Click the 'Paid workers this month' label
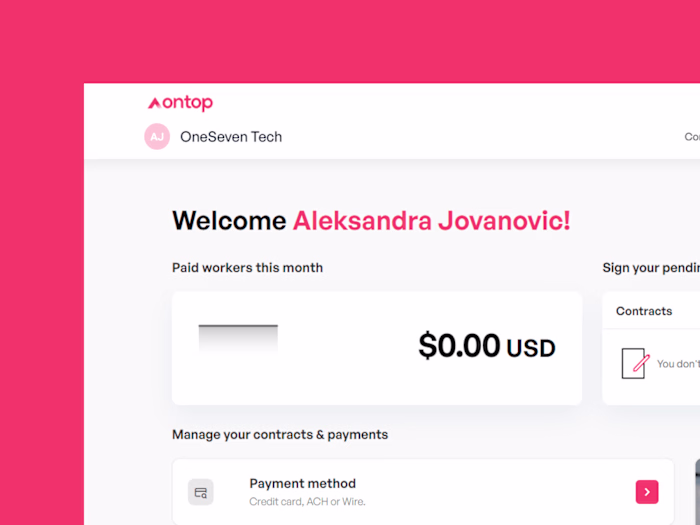The image size is (700, 525). [247, 268]
